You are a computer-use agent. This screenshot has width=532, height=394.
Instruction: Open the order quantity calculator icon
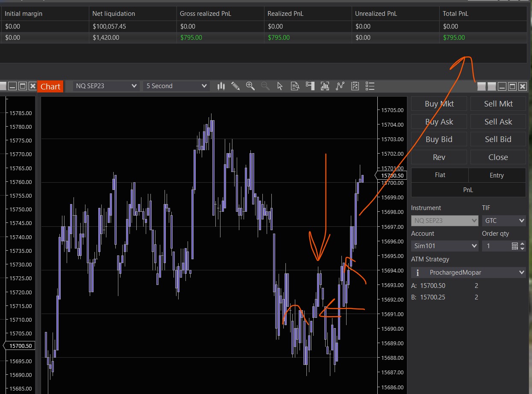(x=514, y=246)
